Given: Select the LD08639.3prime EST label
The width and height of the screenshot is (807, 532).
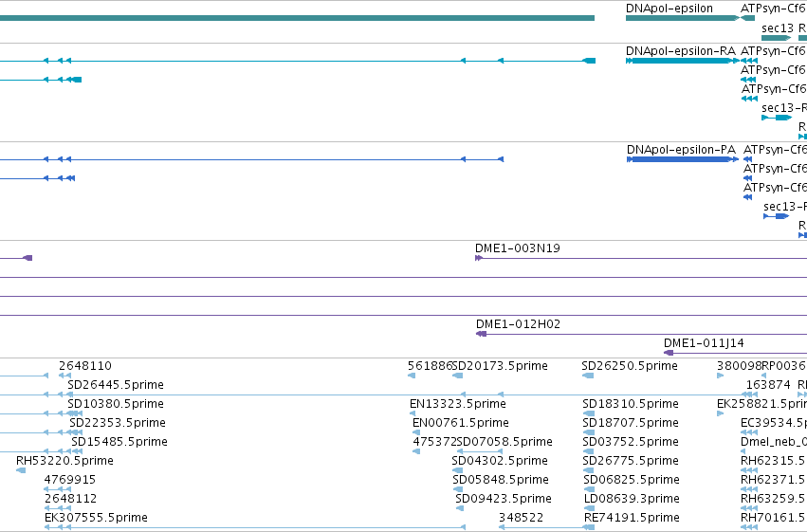Looking at the screenshot, I should 632,499.
